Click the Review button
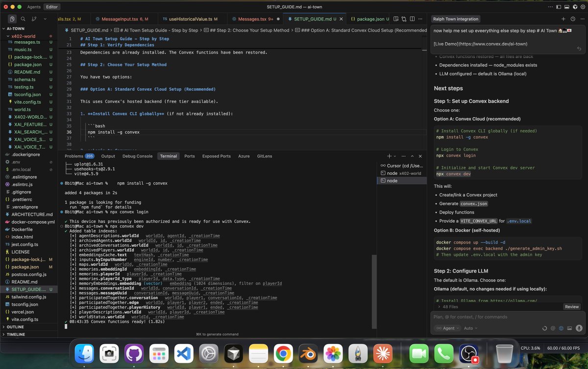This screenshot has width=588, height=369. 571,306
